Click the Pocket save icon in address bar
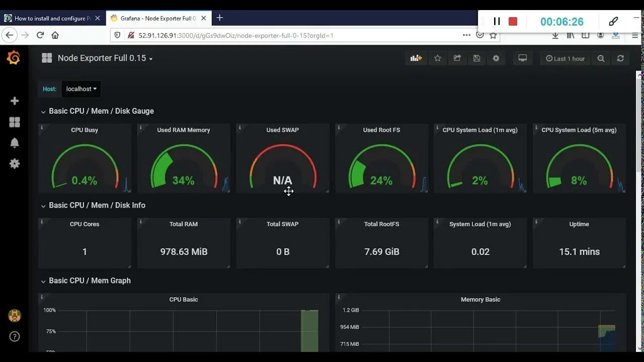Screen dimensions: 644x362 coord(480,35)
